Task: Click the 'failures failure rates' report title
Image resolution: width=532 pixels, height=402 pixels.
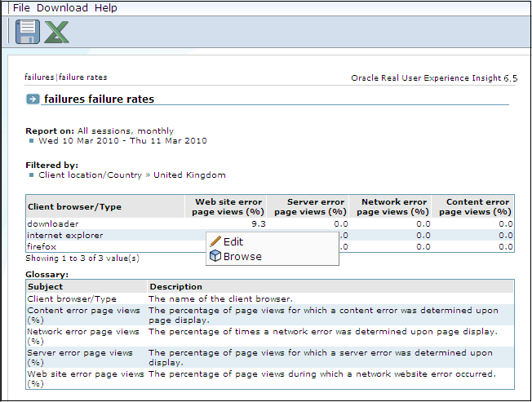Action: tap(99, 99)
